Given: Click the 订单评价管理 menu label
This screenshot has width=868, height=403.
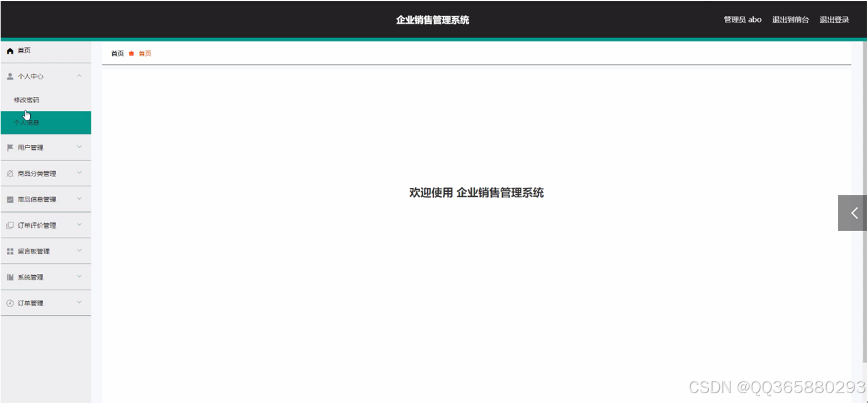Looking at the screenshot, I should click(x=37, y=225).
